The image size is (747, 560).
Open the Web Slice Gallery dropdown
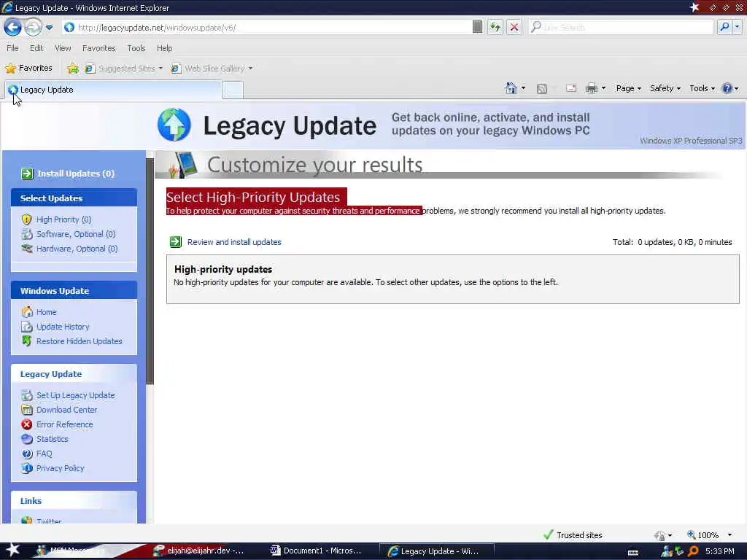(x=212, y=68)
